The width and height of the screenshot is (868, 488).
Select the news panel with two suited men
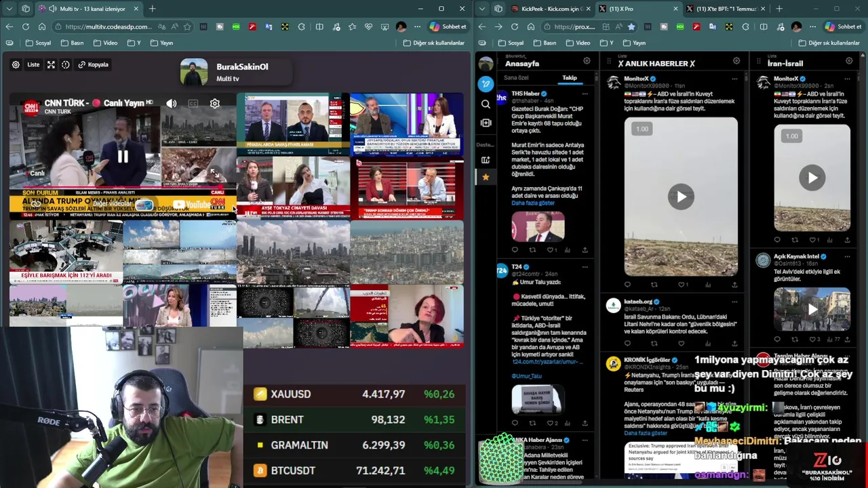[x=293, y=124]
